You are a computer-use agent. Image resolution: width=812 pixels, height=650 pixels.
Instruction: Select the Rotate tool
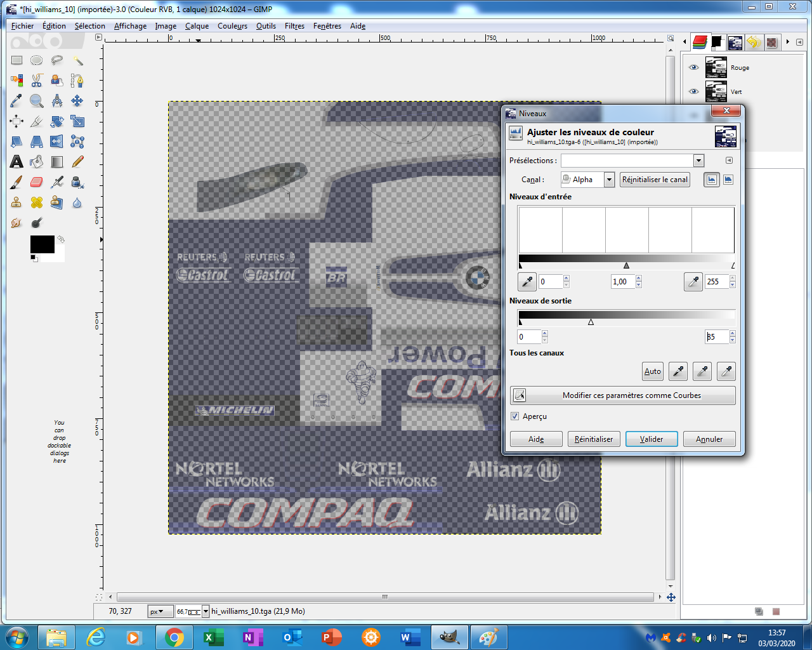tap(57, 121)
